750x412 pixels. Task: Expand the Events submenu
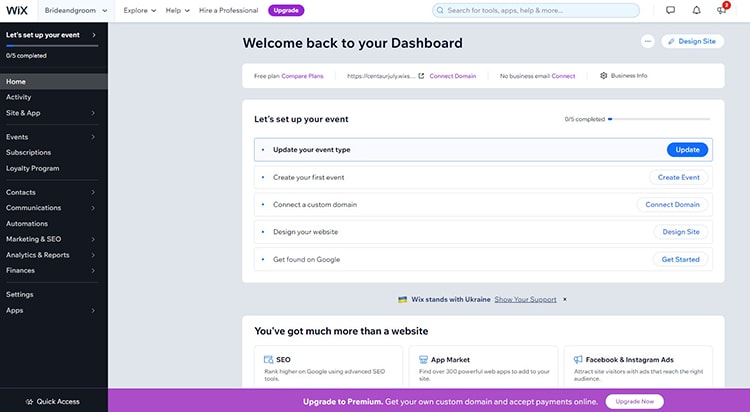tap(93, 137)
